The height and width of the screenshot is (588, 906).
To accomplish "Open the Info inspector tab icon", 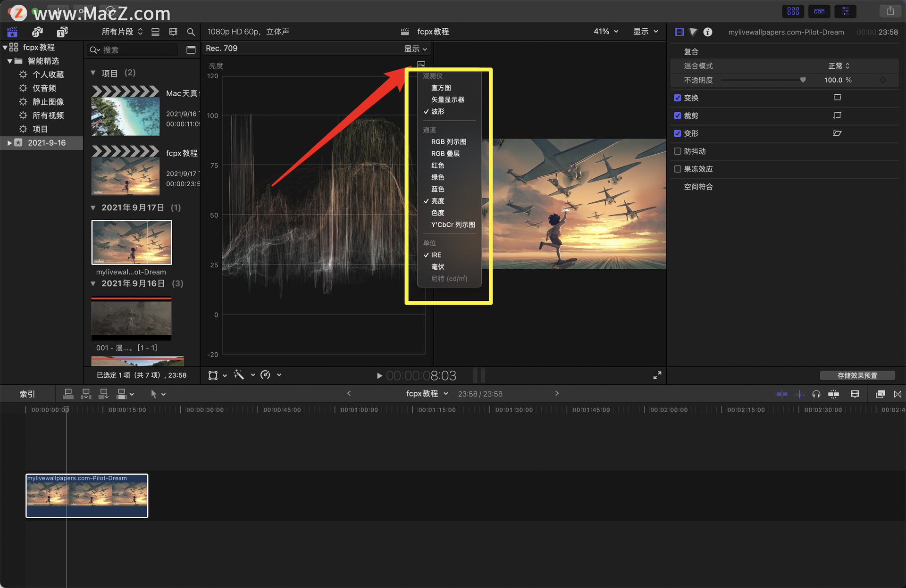I will (x=708, y=32).
